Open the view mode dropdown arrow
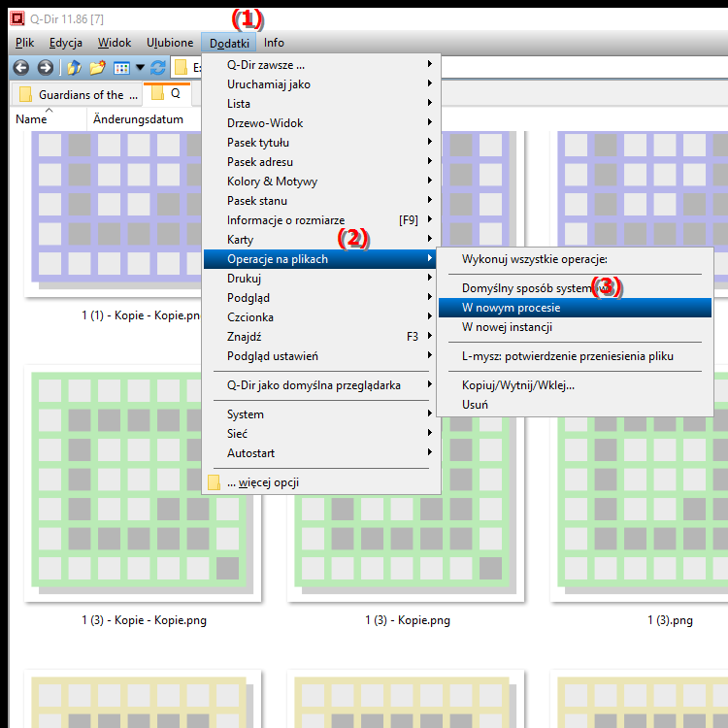Image resolution: width=728 pixels, height=728 pixels. (x=140, y=68)
